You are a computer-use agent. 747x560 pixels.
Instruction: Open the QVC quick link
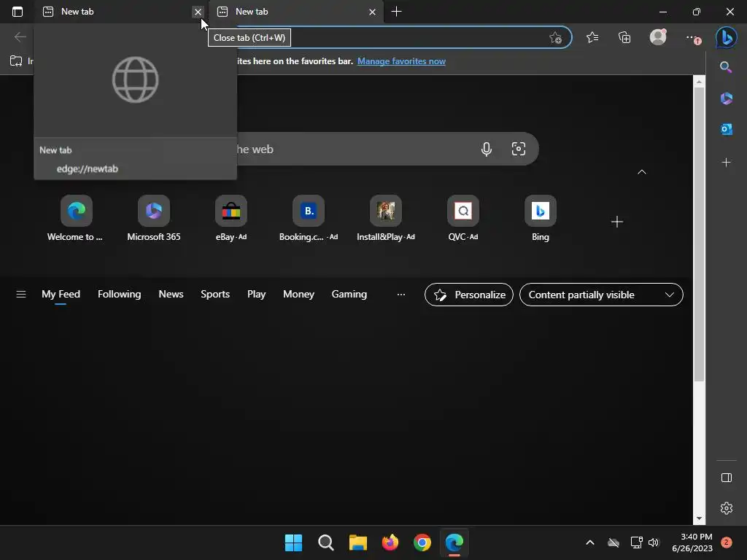pyautogui.click(x=463, y=218)
